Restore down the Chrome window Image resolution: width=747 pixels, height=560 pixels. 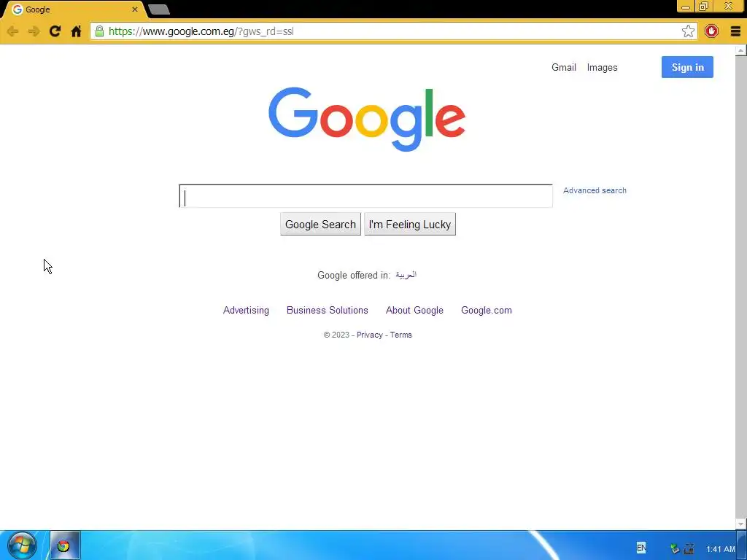click(703, 7)
